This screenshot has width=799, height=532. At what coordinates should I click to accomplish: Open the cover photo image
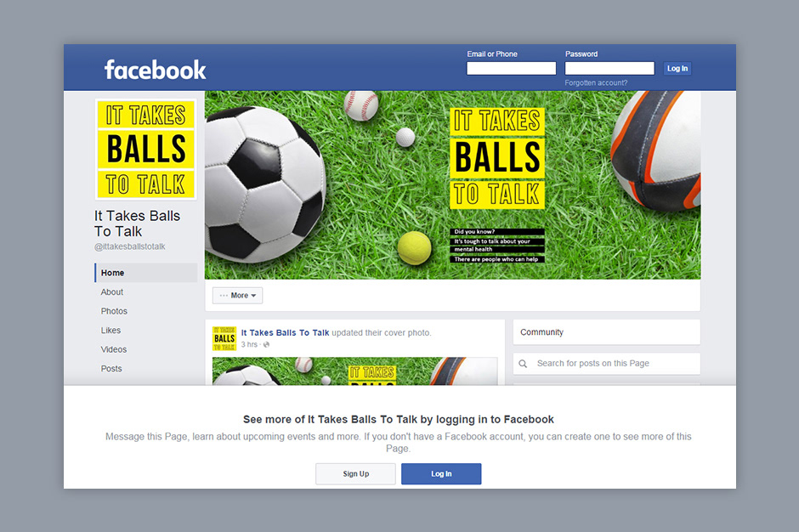click(x=452, y=185)
